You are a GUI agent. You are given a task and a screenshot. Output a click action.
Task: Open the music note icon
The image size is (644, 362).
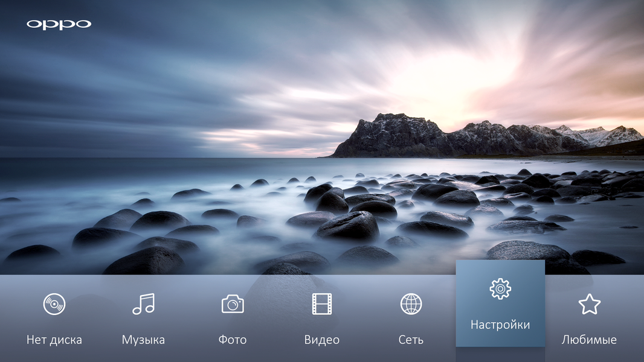pyautogui.click(x=143, y=304)
